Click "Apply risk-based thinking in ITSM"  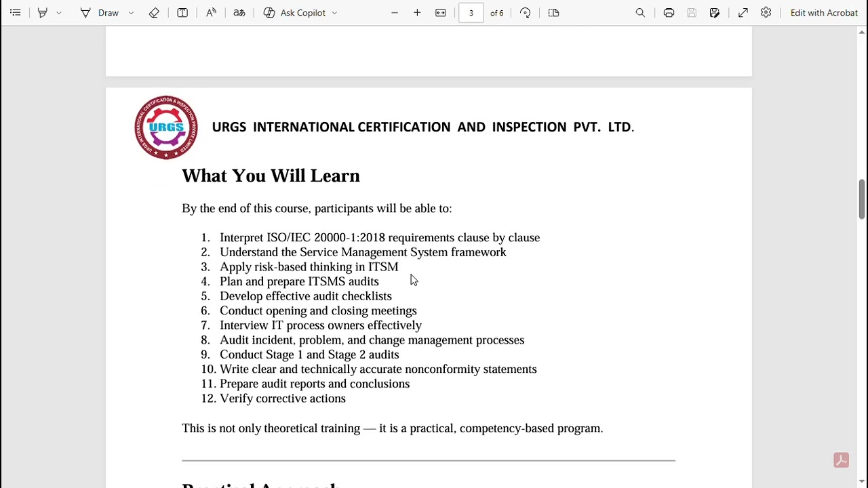pos(309,267)
